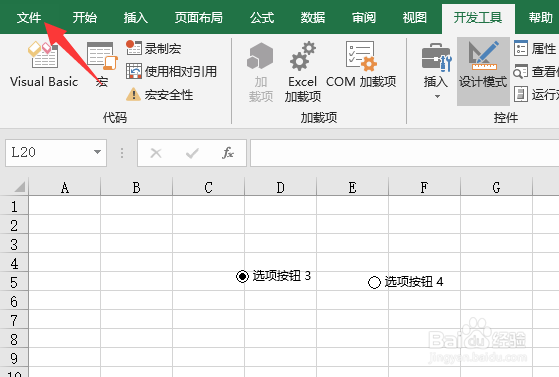Select column G header
Image resolution: width=559 pixels, height=377 pixels.
point(496,187)
